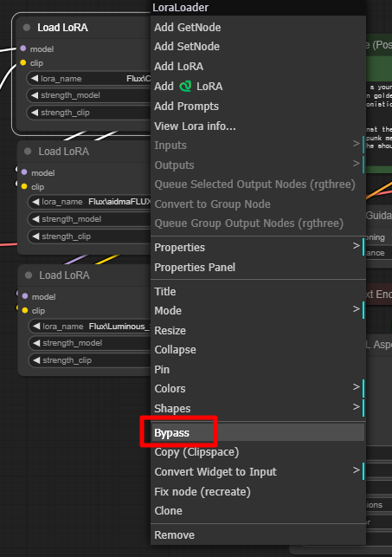Viewport: 392px width, 557px height.
Task: Decrease strength_model on second Load LoRA node
Action: (x=35, y=219)
